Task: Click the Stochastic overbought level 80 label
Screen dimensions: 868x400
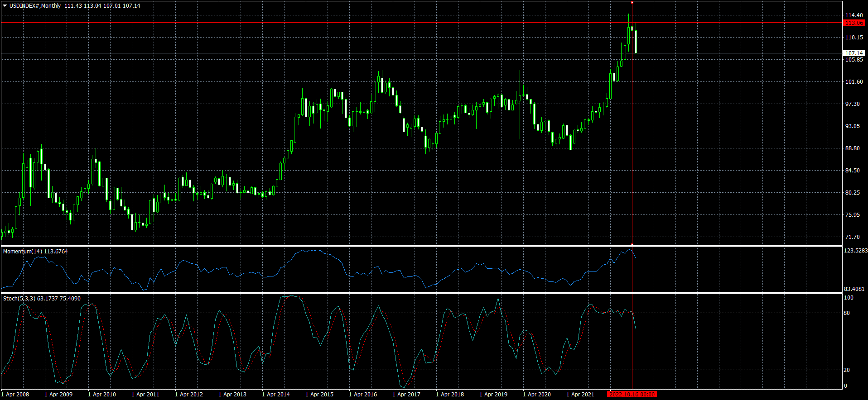Action: [847, 313]
